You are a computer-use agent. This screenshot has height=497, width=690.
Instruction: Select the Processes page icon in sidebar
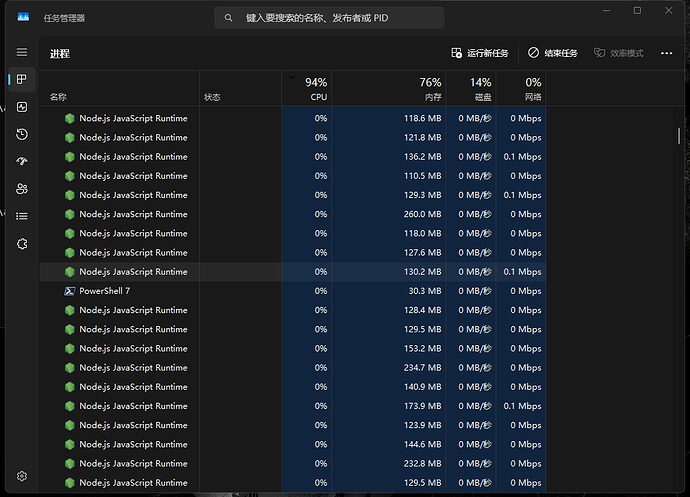tap(22, 79)
